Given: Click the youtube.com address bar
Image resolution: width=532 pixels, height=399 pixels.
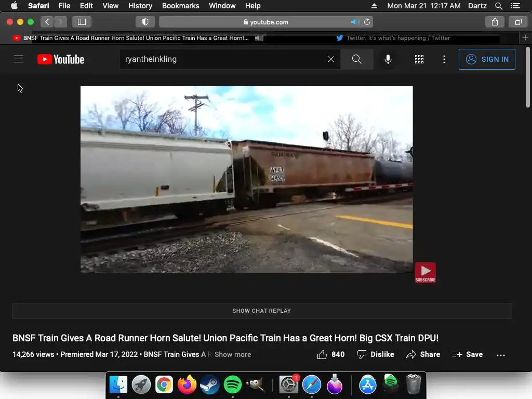Looking at the screenshot, I should (x=265, y=22).
